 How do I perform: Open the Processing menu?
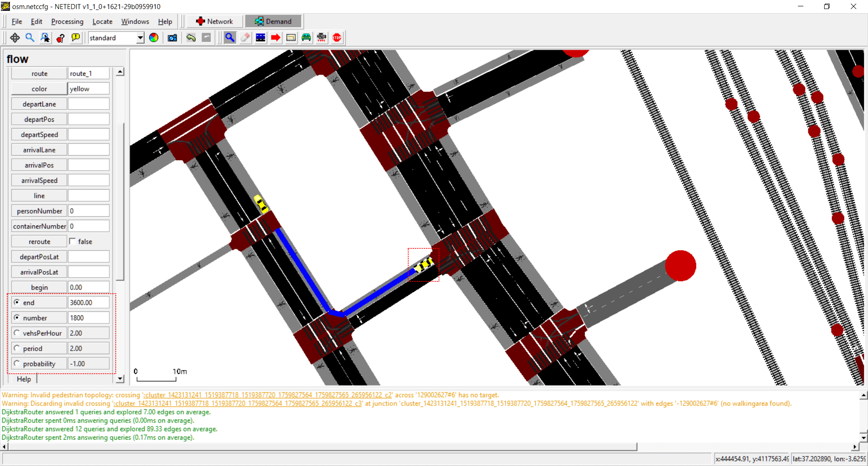coord(67,21)
